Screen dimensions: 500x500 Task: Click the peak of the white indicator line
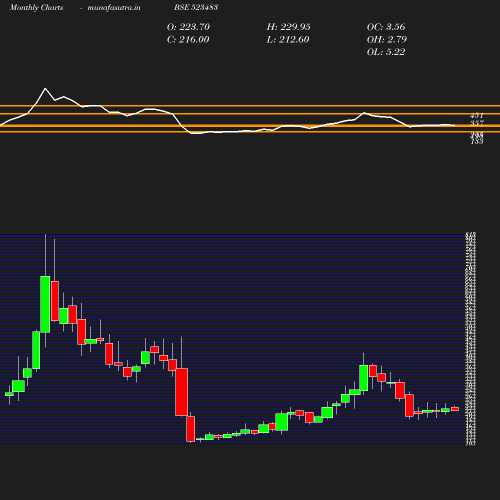[x=45, y=89]
